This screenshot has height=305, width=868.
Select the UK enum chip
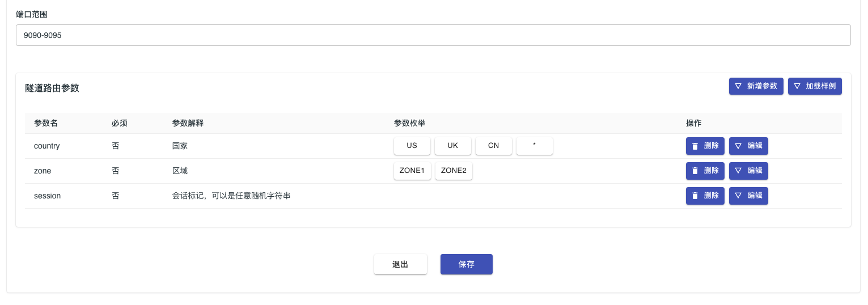point(452,146)
